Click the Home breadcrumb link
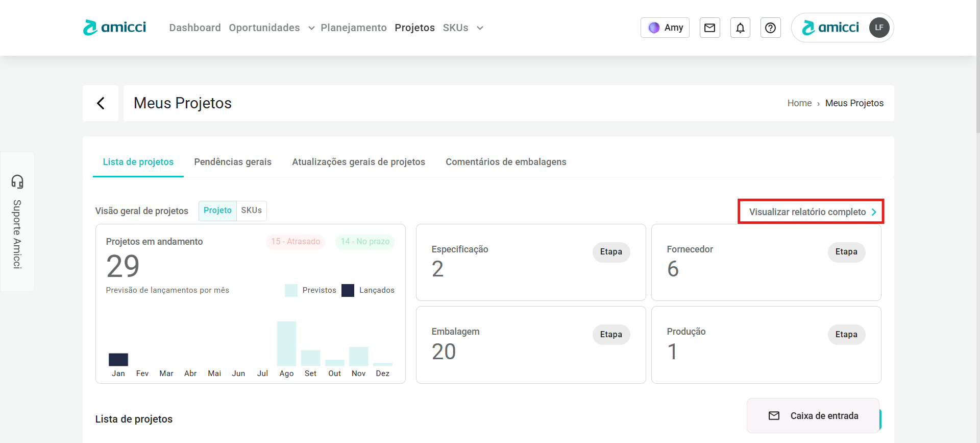This screenshot has width=980, height=443. pyautogui.click(x=799, y=103)
